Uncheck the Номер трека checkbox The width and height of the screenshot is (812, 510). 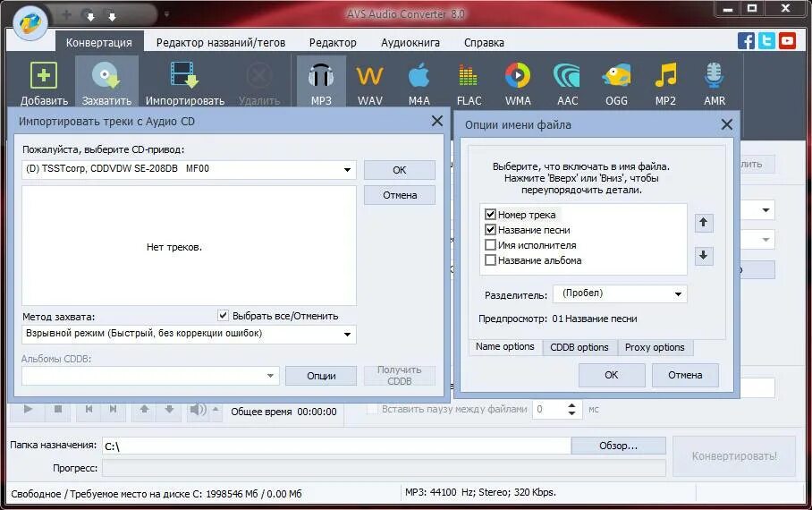click(490, 214)
